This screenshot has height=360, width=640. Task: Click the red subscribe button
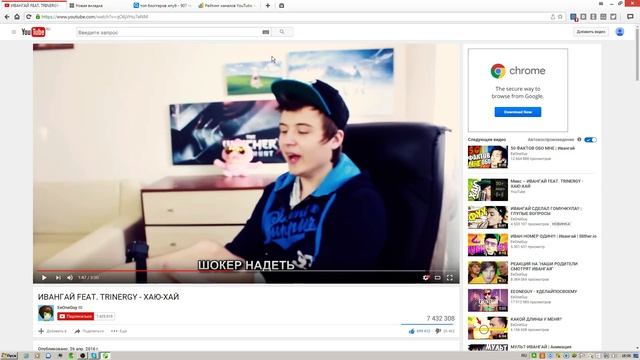point(76,316)
